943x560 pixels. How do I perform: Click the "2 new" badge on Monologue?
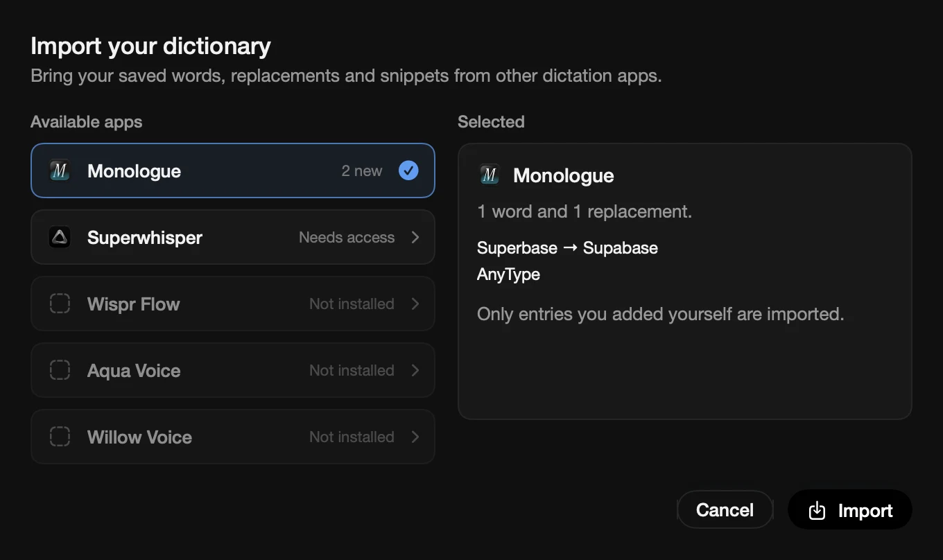pyautogui.click(x=362, y=171)
